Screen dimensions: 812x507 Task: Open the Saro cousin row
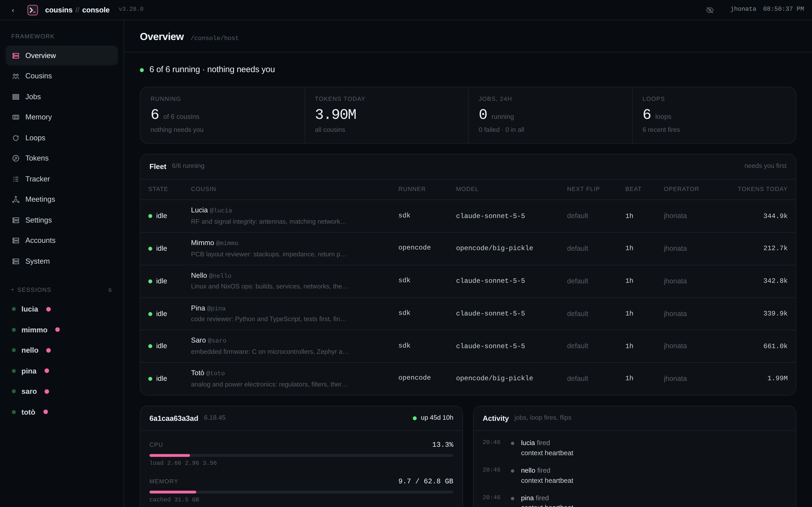point(468,346)
